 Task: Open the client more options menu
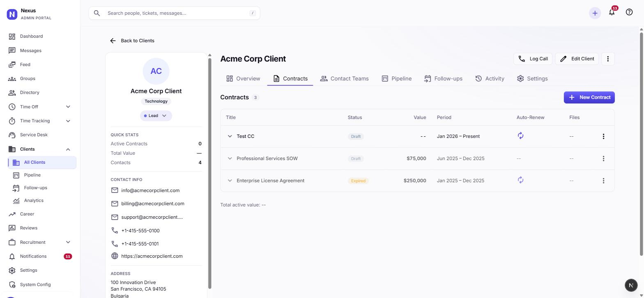point(608,59)
